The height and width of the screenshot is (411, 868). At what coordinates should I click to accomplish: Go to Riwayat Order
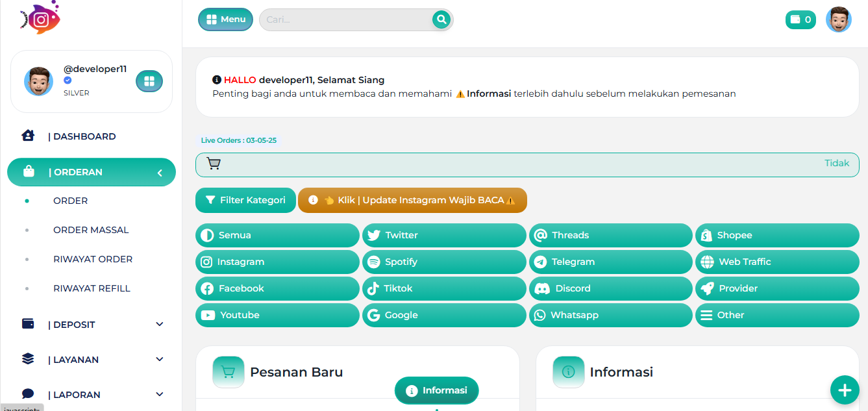point(93,259)
